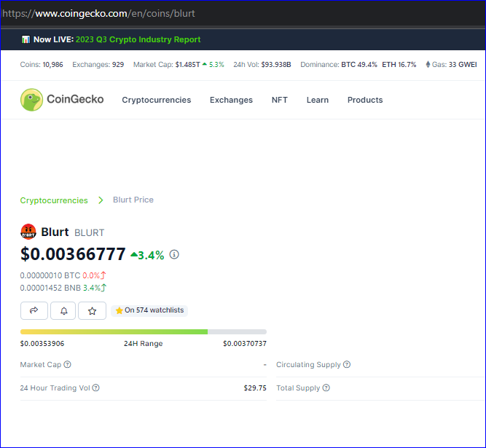486x448 pixels.
Task: Click the price alert bell button
Action: pos(63,310)
